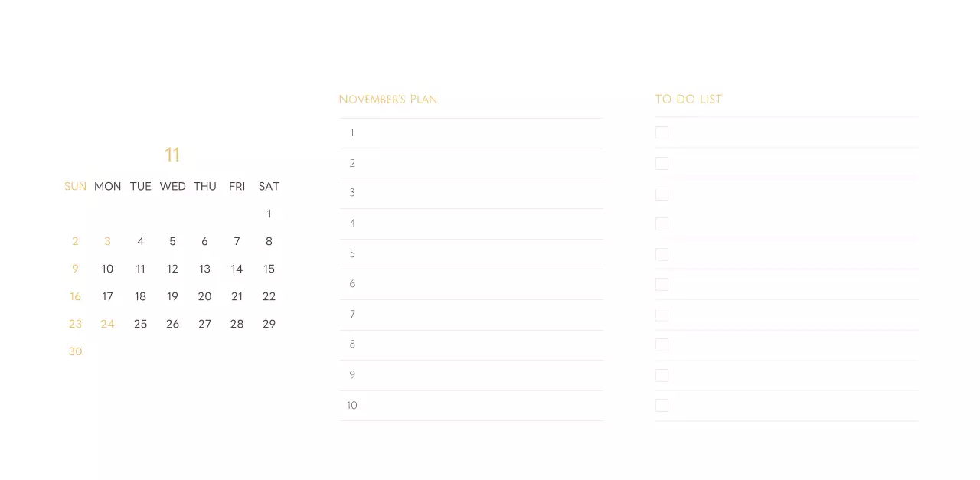This screenshot has height=480, width=980.
Task: Click the WED weekday header
Action: [x=172, y=186]
